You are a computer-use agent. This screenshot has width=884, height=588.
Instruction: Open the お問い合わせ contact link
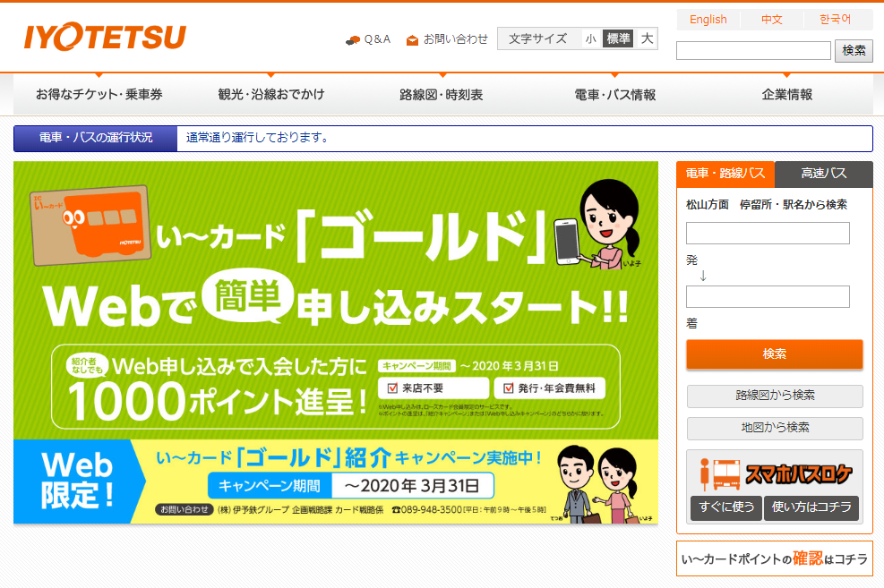pos(456,39)
